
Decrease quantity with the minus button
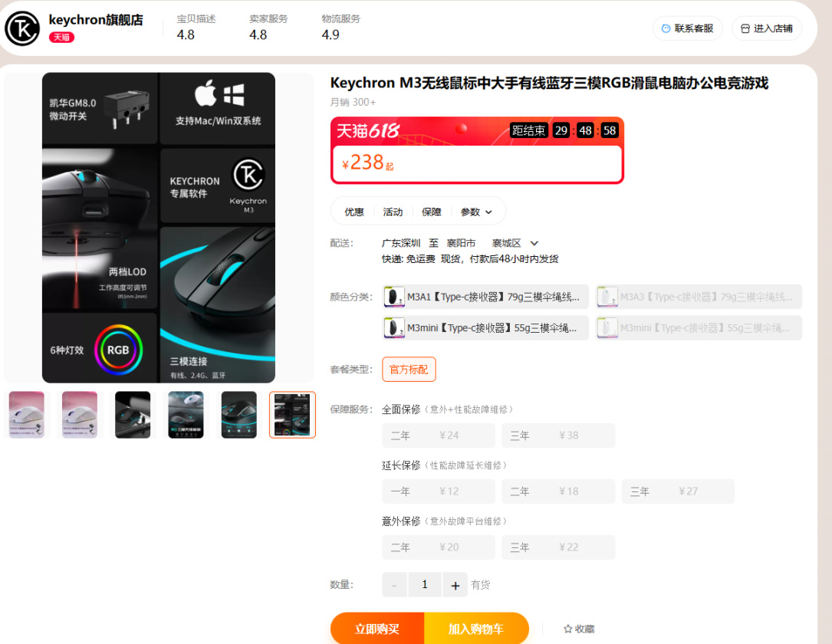[x=394, y=585]
